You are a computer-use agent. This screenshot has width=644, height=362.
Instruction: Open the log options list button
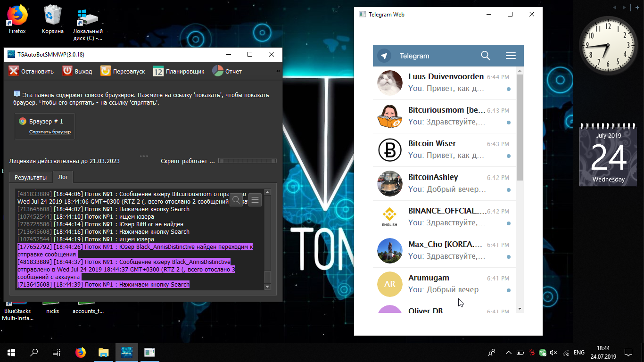tap(255, 200)
